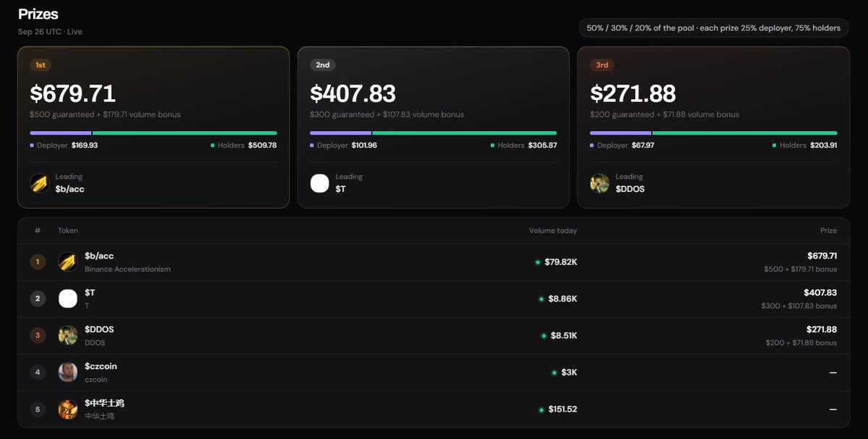Image resolution: width=868 pixels, height=439 pixels.
Task: Click the green dot beside $79.82K volume
Action: click(x=537, y=262)
